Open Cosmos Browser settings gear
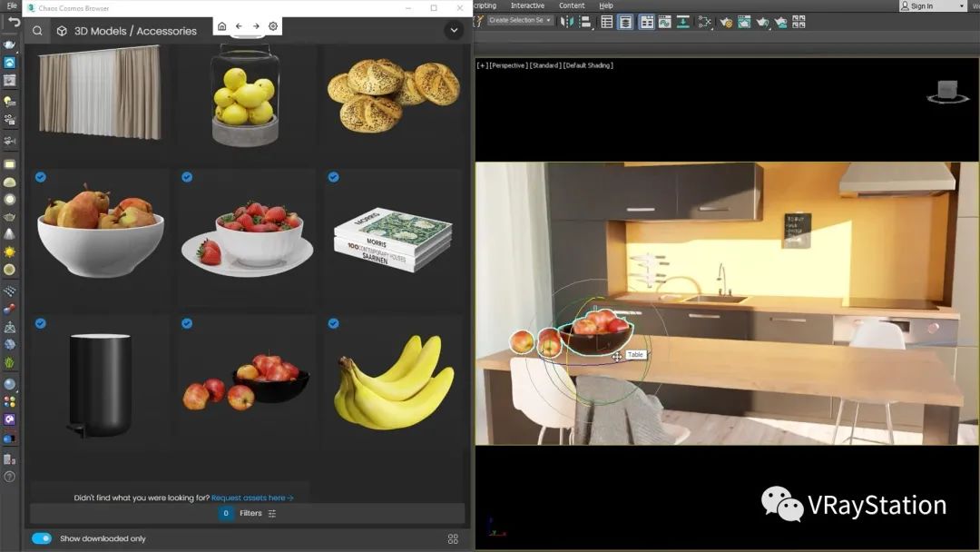 click(273, 26)
